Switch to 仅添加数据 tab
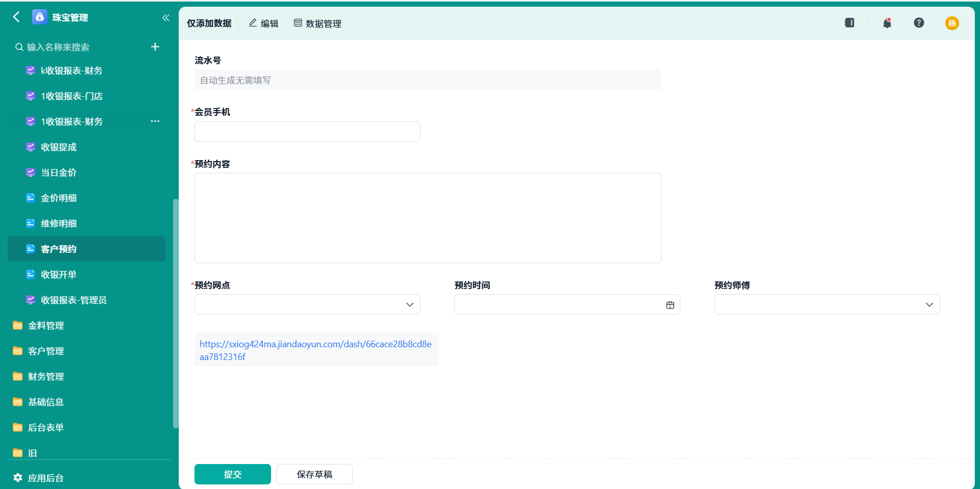 (209, 23)
